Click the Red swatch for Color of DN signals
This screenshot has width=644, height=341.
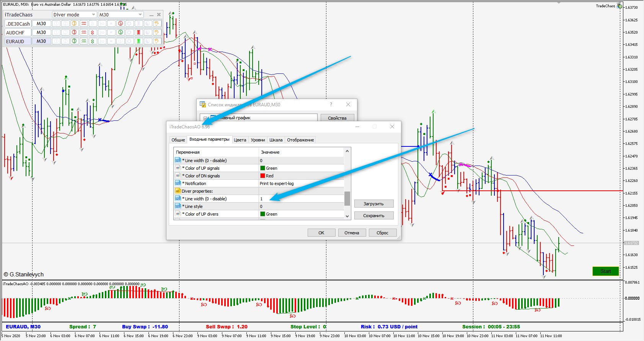pos(262,176)
